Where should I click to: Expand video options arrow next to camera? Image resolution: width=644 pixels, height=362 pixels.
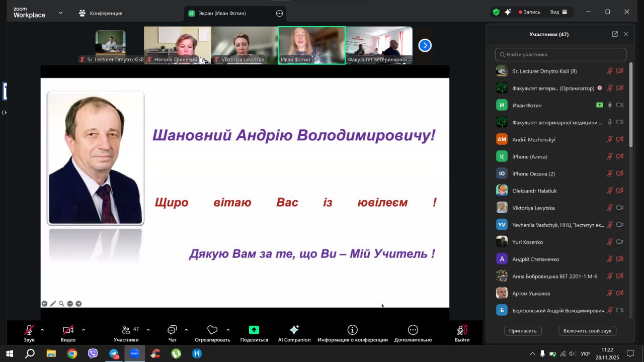(84, 330)
